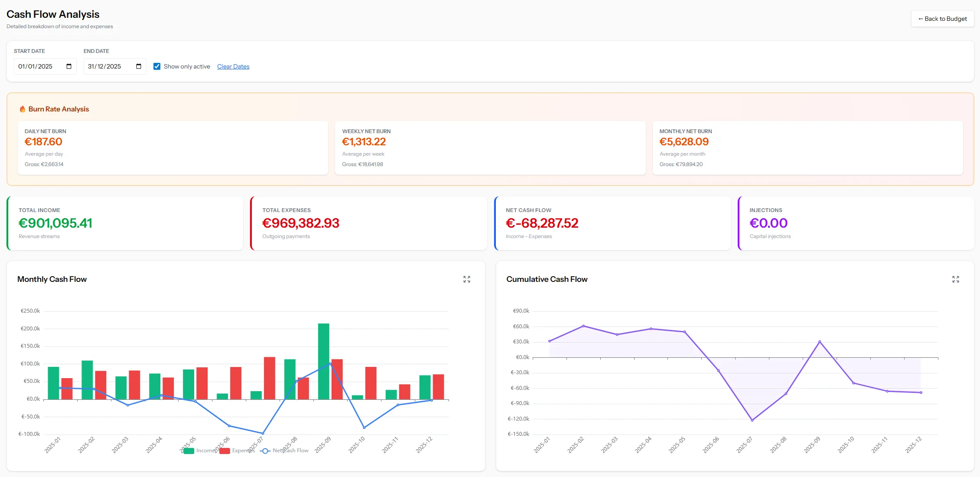Click the Net Cash Flow circle legend marker
The height and width of the screenshot is (477, 980).
264,451
